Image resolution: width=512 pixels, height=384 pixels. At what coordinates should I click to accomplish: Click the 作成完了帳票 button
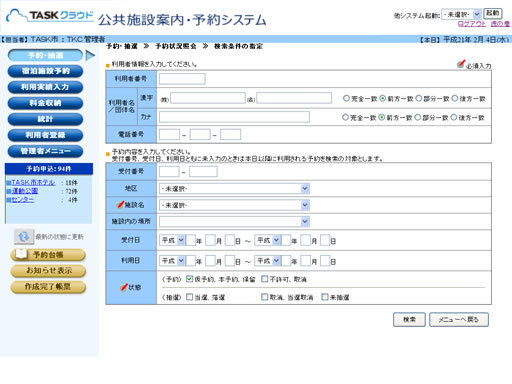coord(48,286)
